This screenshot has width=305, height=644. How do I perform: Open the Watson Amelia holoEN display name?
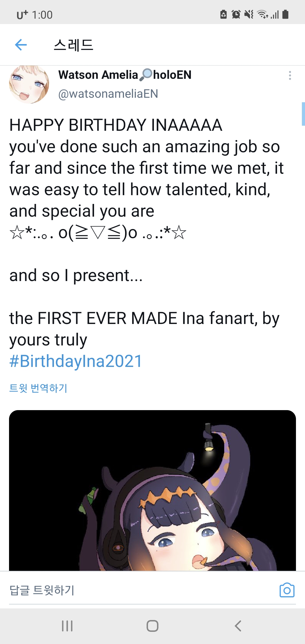(x=125, y=75)
